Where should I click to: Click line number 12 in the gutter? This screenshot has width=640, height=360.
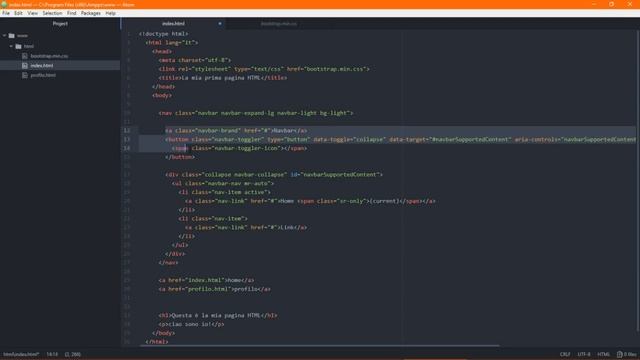(x=127, y=131)
